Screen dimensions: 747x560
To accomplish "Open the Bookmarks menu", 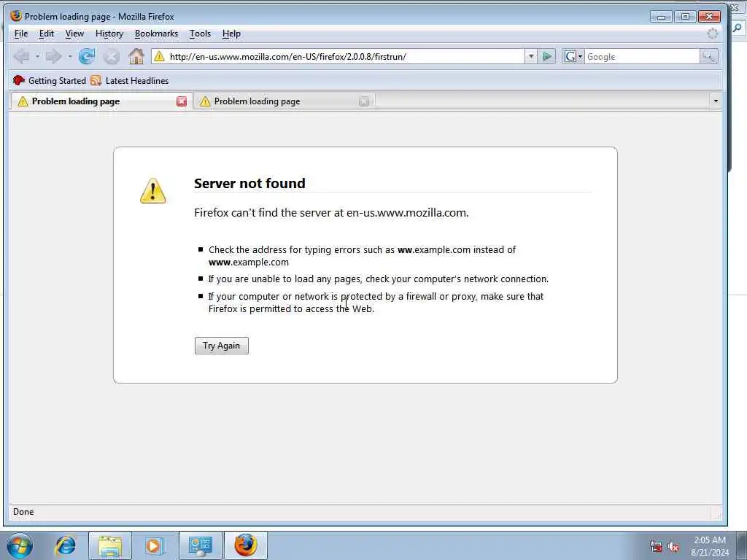I will pos(156,34).
